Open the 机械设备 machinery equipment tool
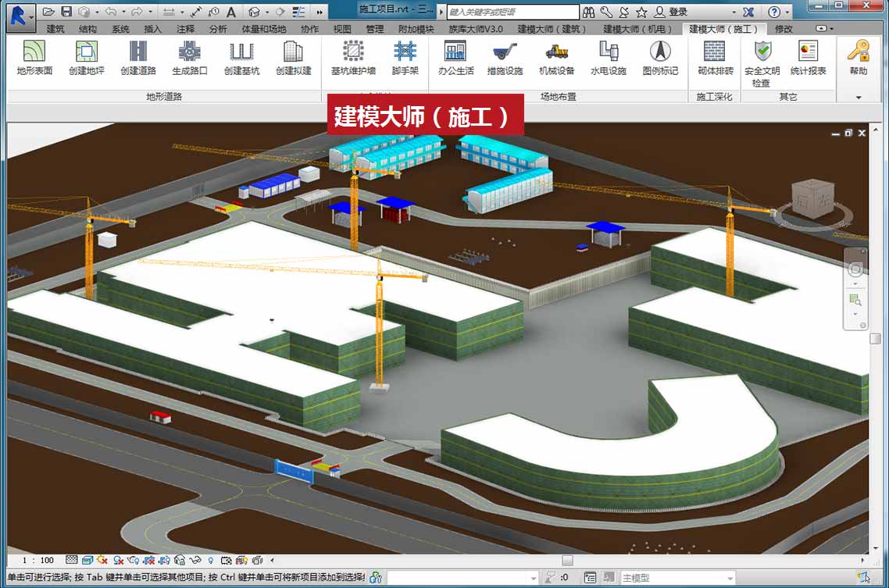 (556, 58)
